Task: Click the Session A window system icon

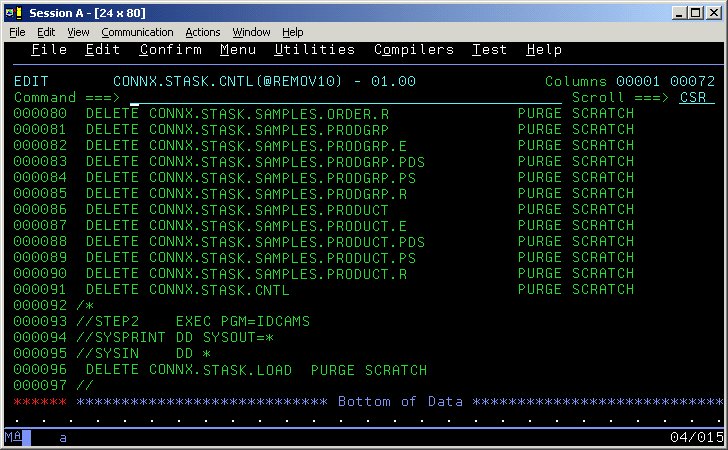Action: (12, 12)
